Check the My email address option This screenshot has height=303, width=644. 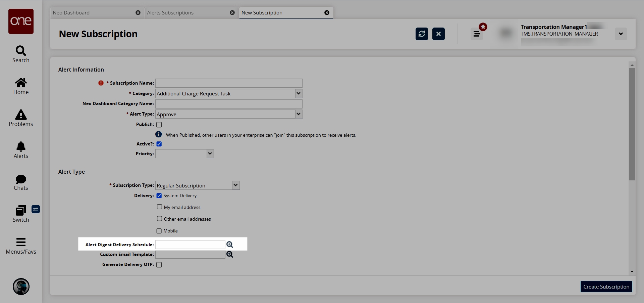(160, 207)
